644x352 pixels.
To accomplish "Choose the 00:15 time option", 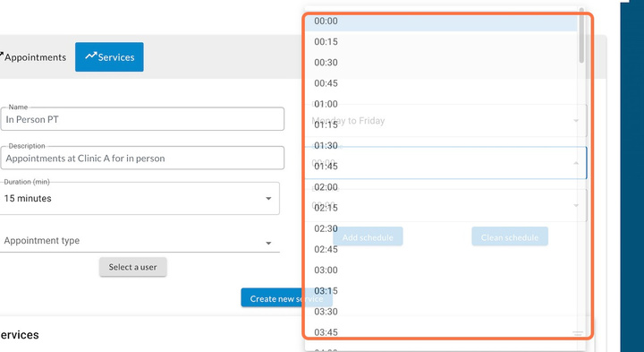I will [441, 41].
